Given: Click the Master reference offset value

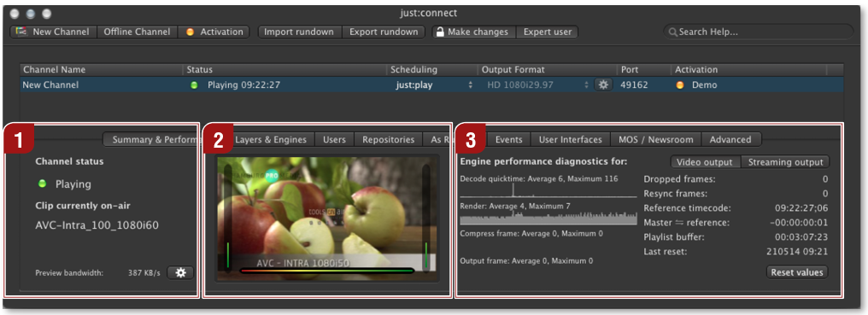Looking at the screenshot, I should pyautogui.click(x=800, y=223).
